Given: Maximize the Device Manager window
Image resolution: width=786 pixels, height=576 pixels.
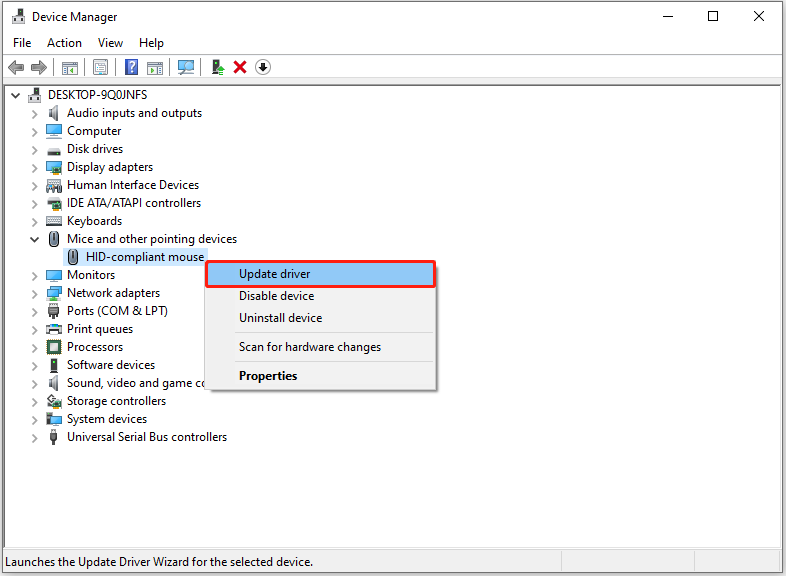Looking at the screenshot, I should click(x=713, y=17).
